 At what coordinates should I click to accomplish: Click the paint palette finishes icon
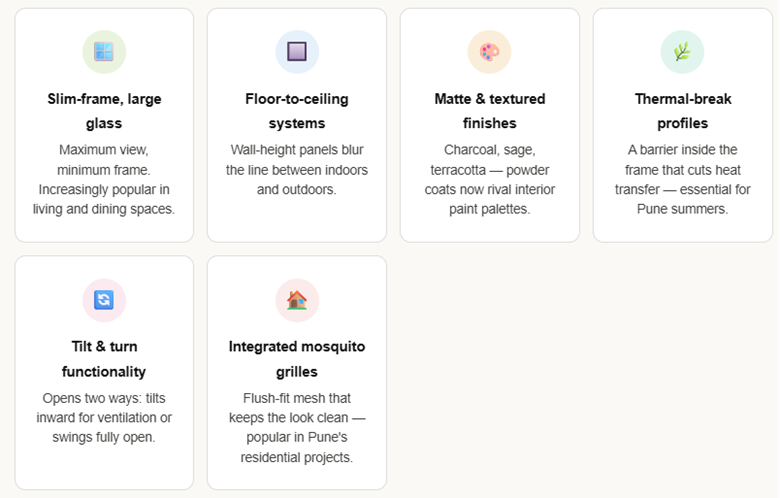click(x=489, y=52)
